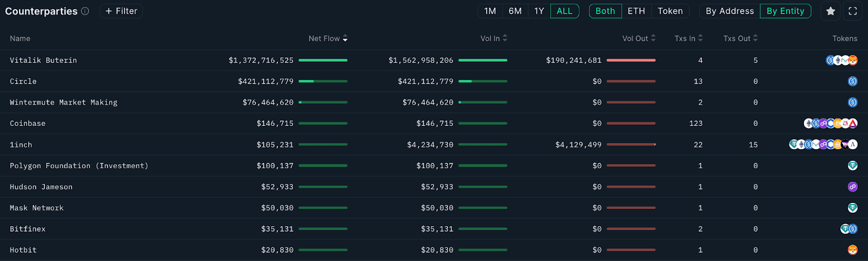The height and width of the screenshot is (261, 868).
Task: Click Vol Out value $190,241,681
Action: coord(574,60)
